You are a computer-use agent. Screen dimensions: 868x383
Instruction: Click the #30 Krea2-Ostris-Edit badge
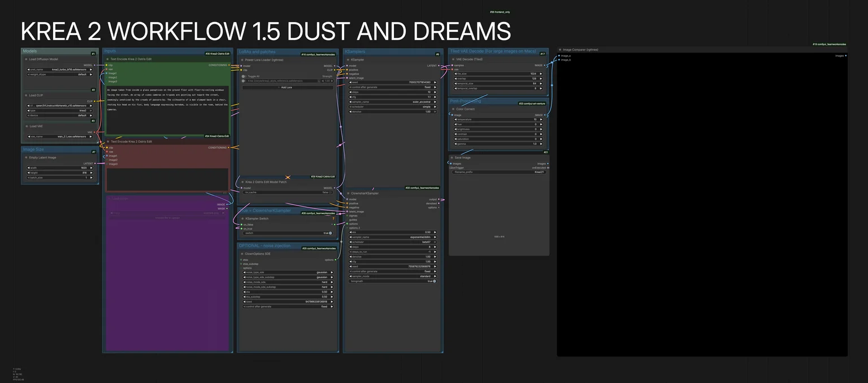point(217,54)
